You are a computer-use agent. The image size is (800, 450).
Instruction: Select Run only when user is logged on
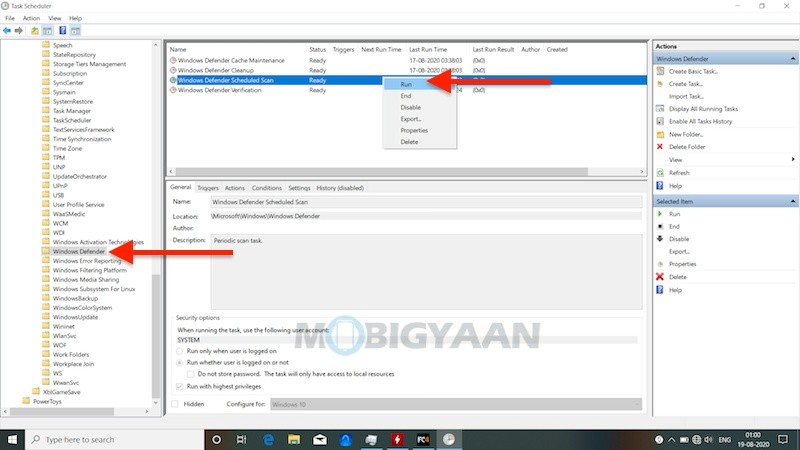[180, 351]
